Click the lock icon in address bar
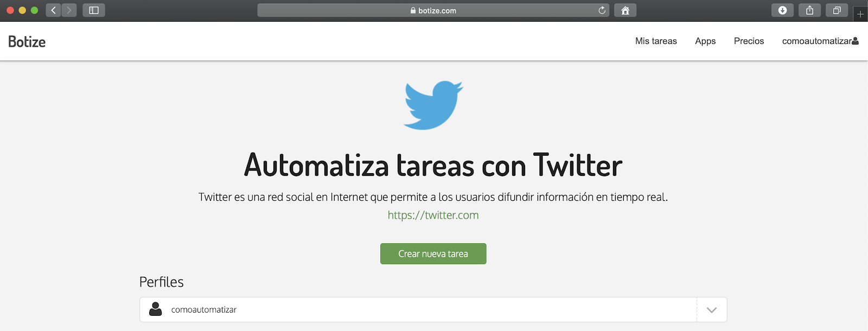This screenshot has height=331, width=868. click(x=413, y=10)
